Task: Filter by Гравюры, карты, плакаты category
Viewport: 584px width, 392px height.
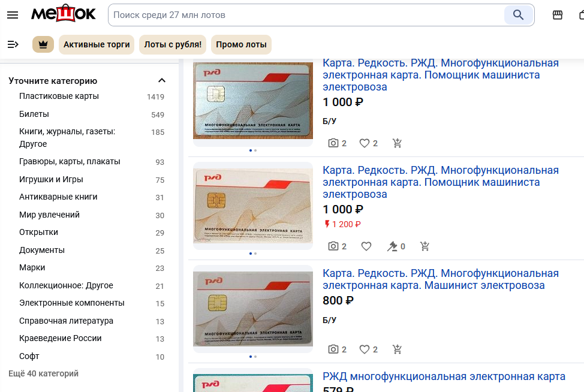Action: [x=70, y=162]
